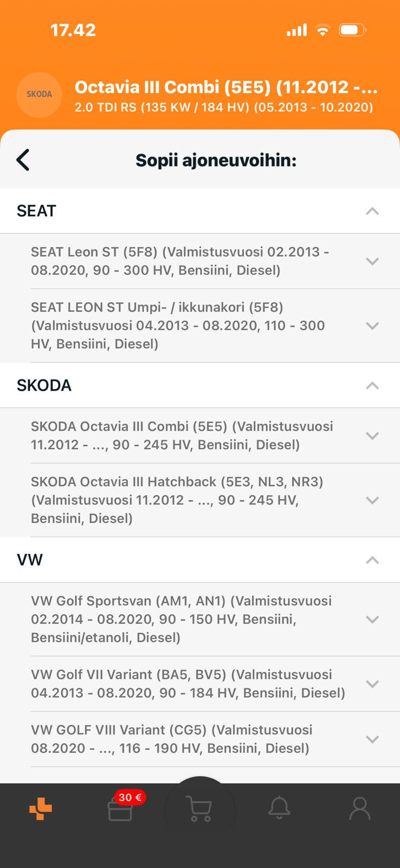Select SKODA Octavia III Hatchback row
This screenshot has height=868, width=400.
tap(179, 500)
